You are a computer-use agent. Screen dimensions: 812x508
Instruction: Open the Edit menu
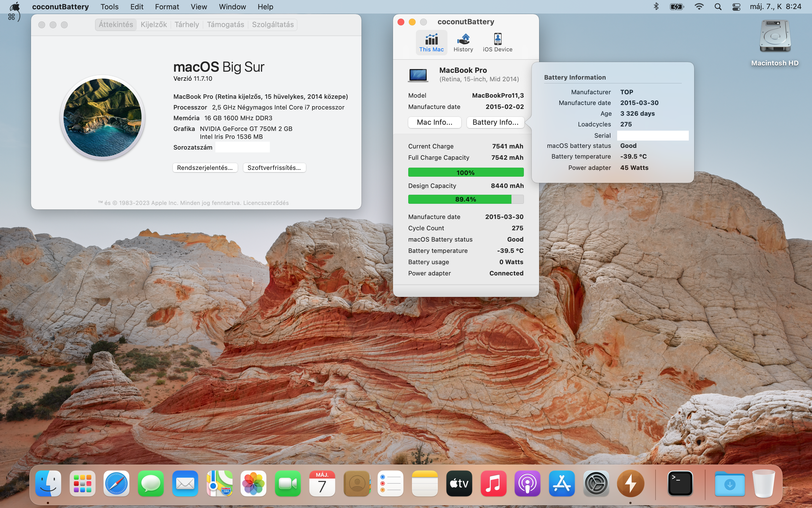(136, 7)
